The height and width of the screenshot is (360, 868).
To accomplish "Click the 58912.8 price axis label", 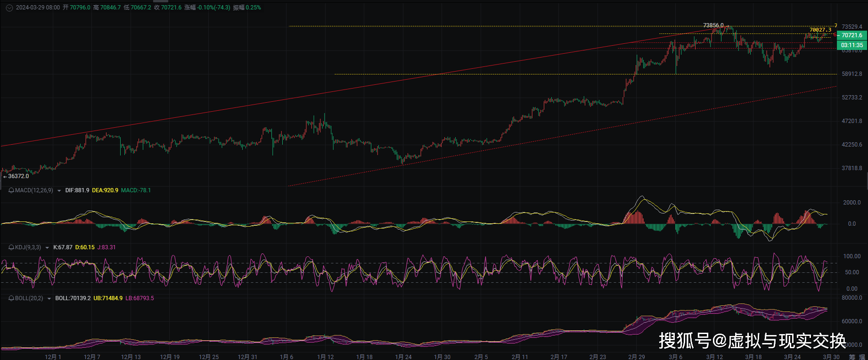I will (x=852, y=74).
